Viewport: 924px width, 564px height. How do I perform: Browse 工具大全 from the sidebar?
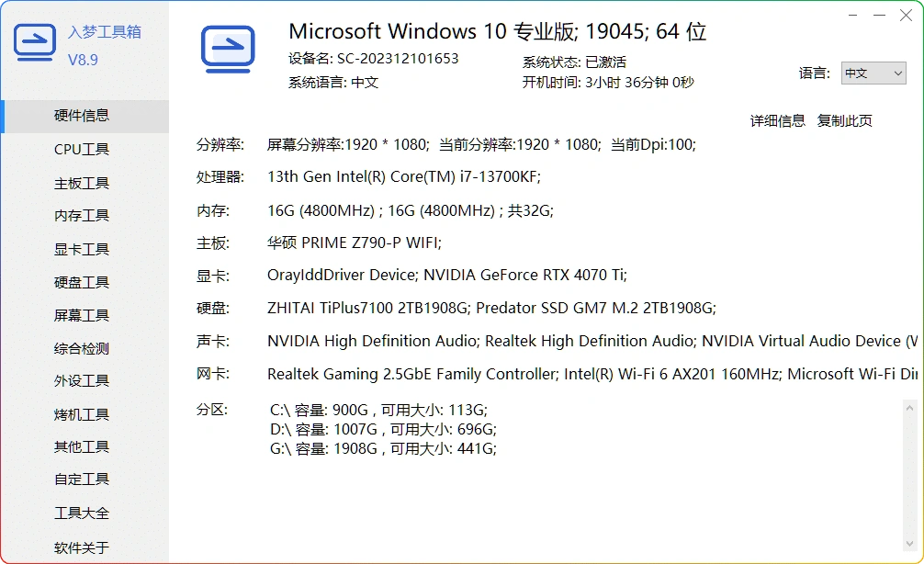[x=83, y=513]
